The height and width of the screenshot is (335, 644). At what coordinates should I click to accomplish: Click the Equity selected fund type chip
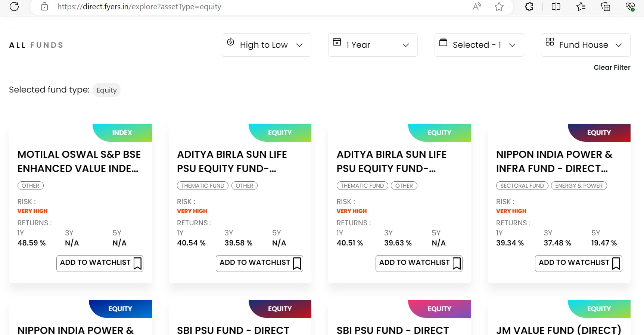pyautogui.click(x=107, y=90)
